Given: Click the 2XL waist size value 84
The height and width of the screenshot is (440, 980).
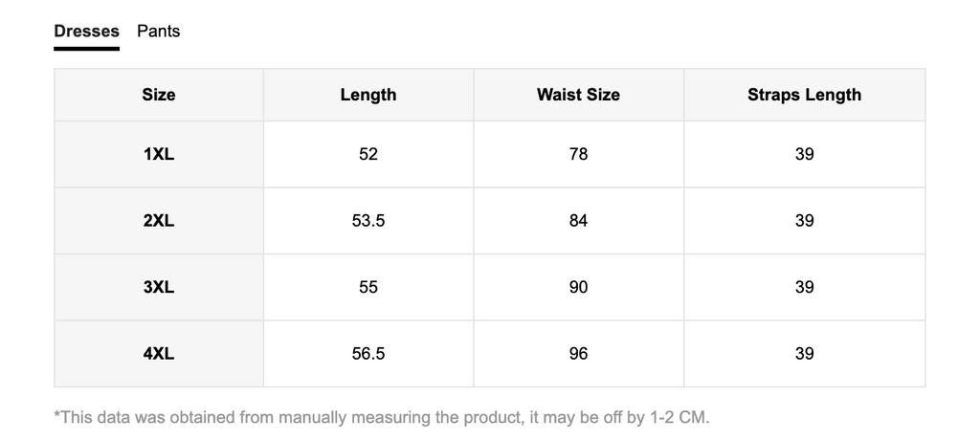Looking at the screenshot, I should click(578, 221).
